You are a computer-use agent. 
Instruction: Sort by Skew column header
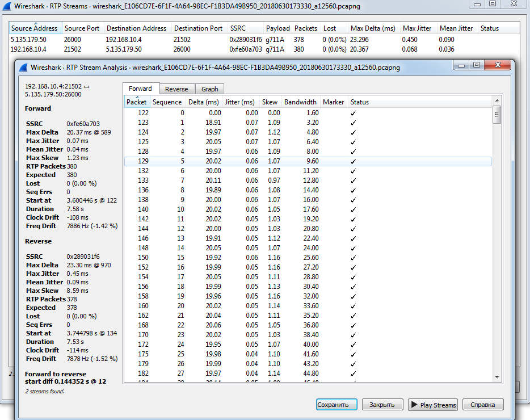[x=270, y=102]
